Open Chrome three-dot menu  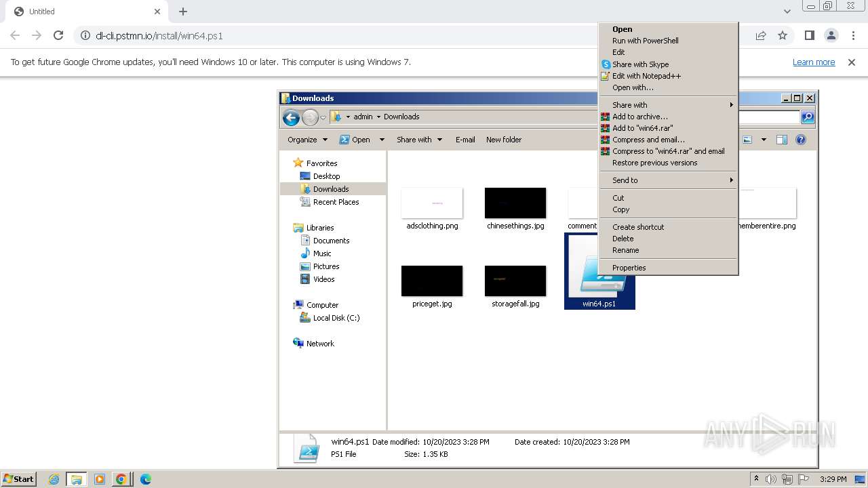pos(853,35)
